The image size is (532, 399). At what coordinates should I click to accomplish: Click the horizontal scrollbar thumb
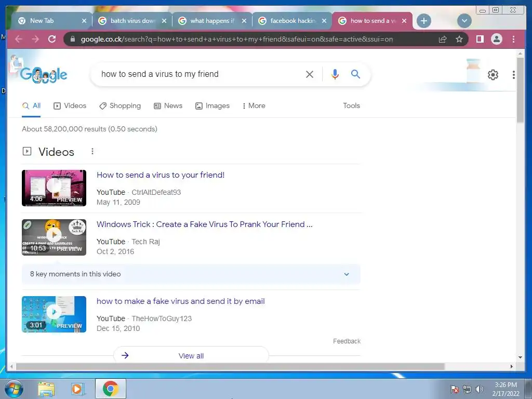pos(230,366)
